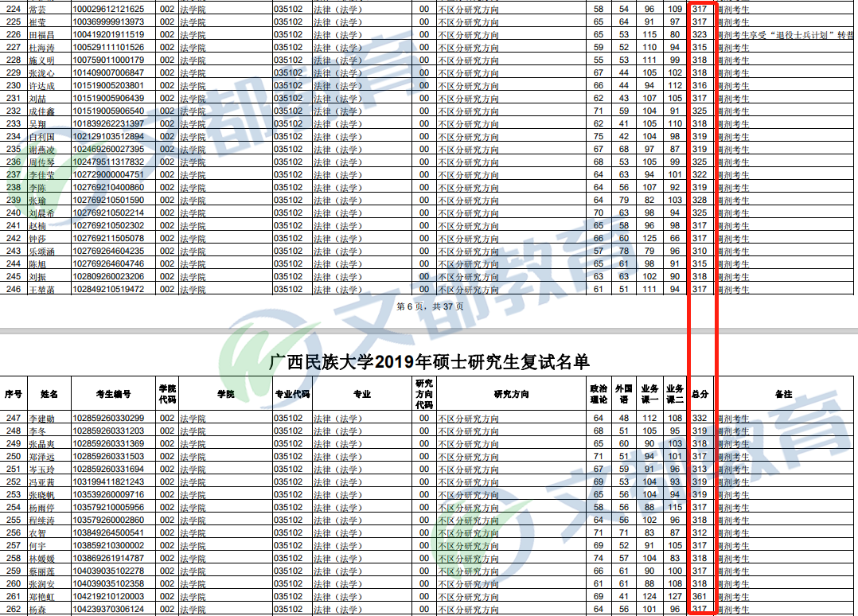Click the 总分 column header
Image resolution: width=858 pixels, height=616 pixels.
point(700,394)
